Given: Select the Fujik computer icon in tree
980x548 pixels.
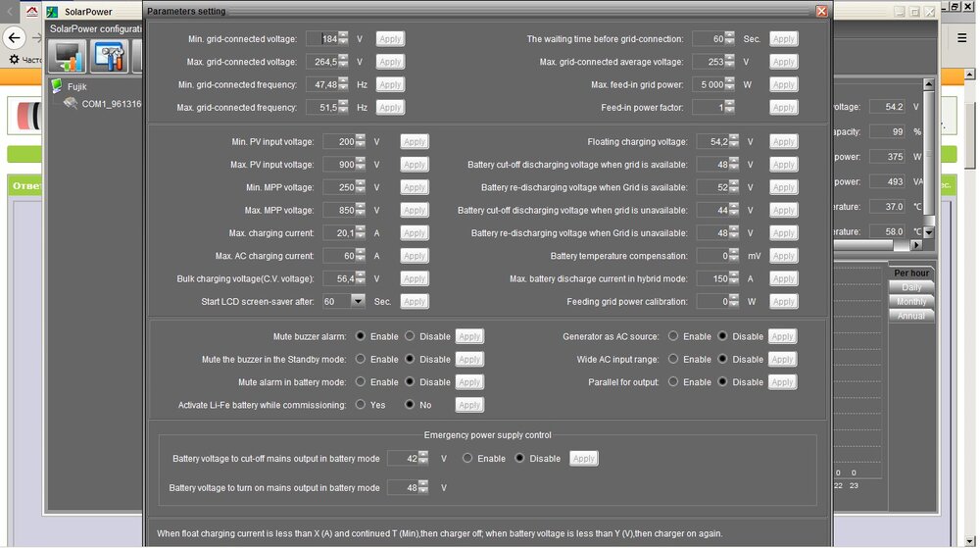Looking at the screenshot, I should [57, 86].
